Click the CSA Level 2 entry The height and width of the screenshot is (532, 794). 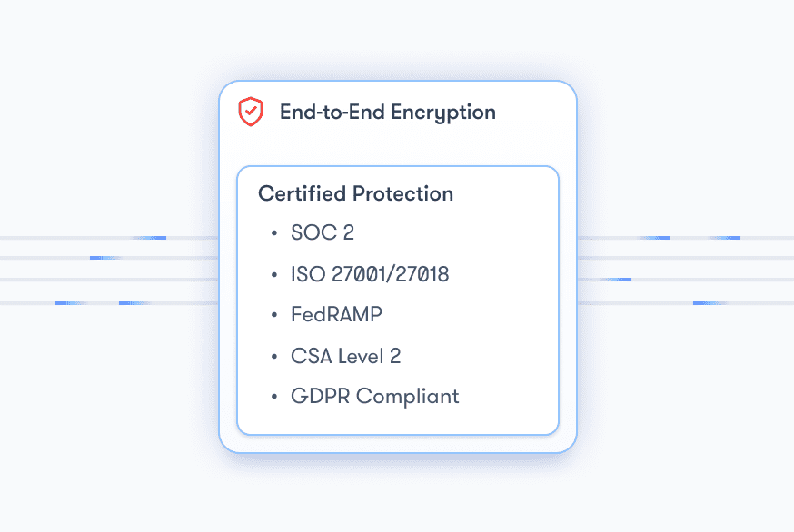345,357
